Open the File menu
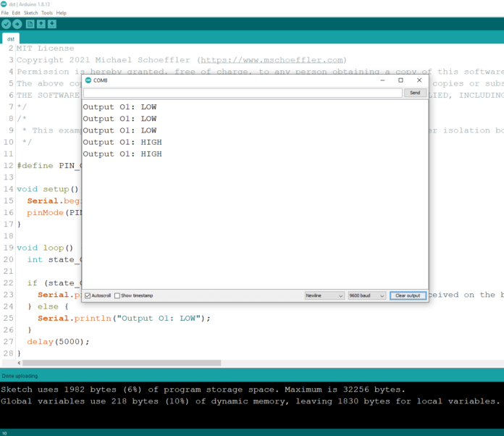This screenshot has width=504, height=436. pos(5,13)
